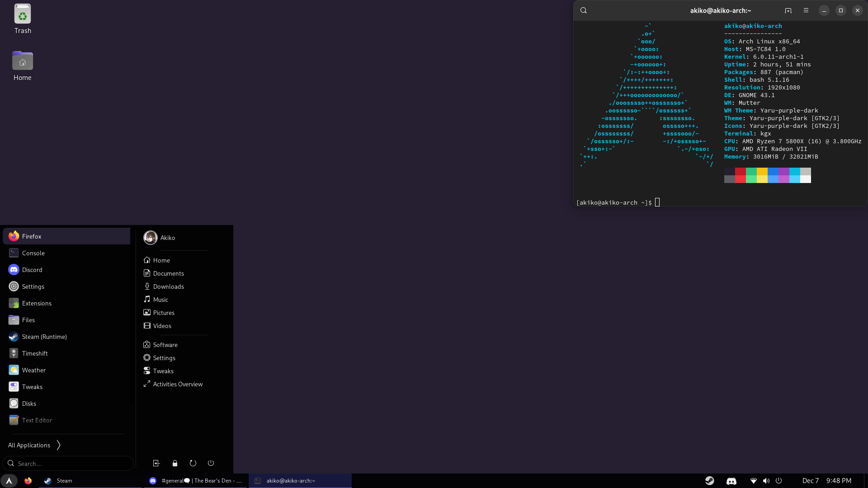This screenshot has height=488, width=868.
Task: Click the log out icon in menu
Action: tap(156, 463)
